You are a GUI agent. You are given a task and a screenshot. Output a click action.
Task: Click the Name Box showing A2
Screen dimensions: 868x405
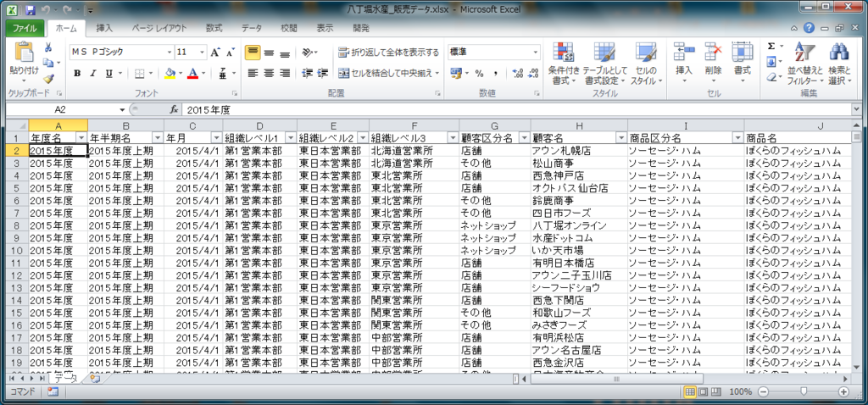tap(61, 110)
